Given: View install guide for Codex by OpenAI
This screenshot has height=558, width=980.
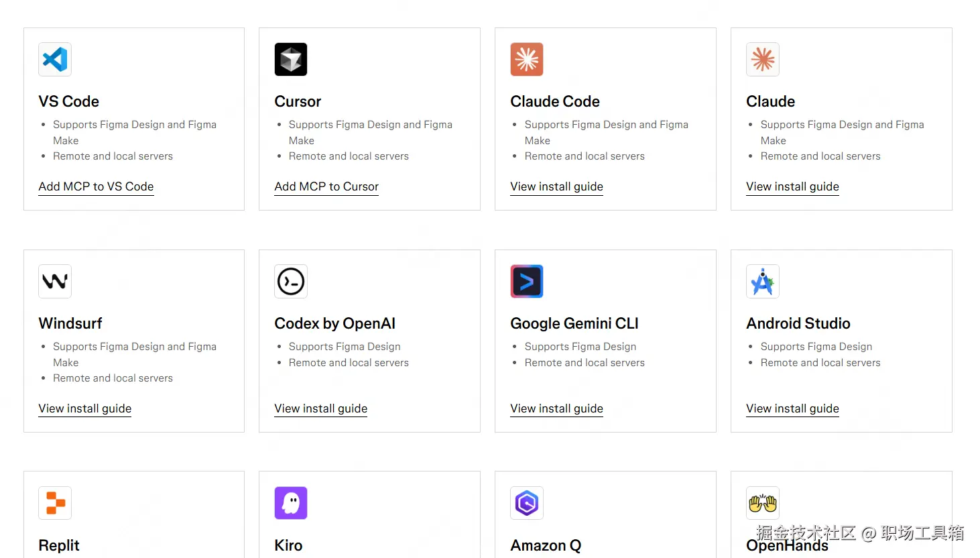Looking at the screenshot, I should (x=321, y=408).
